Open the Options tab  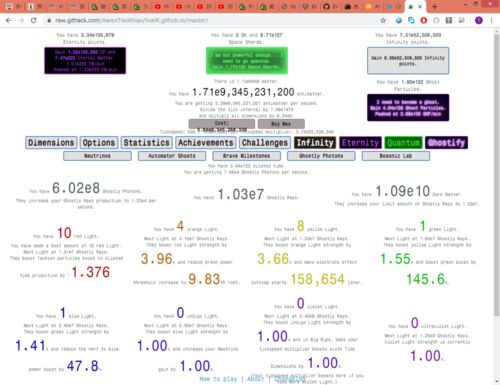(99, 143)
